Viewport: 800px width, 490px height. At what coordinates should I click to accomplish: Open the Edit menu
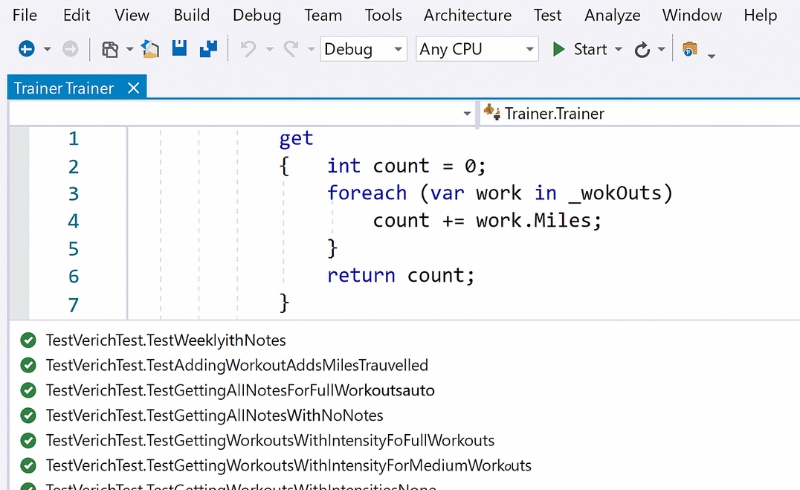[77, 15]
